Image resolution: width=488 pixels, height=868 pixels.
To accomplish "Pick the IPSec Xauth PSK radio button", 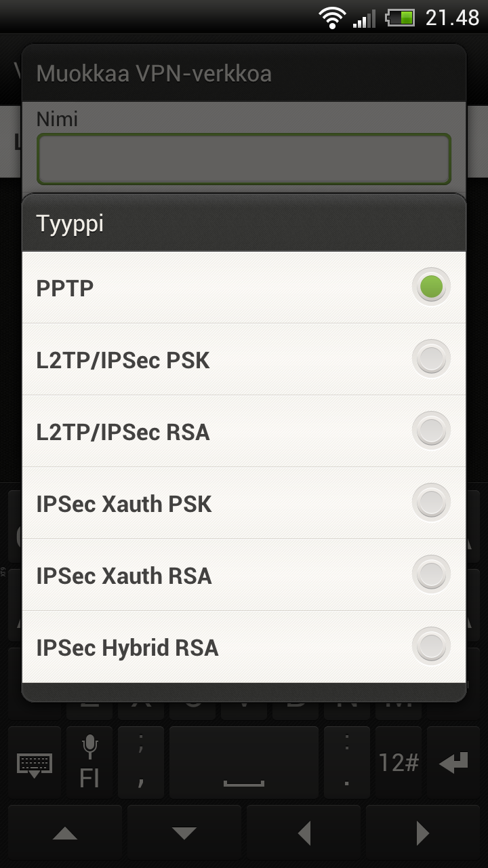I will pyautogui.click(x=431, y=503).
